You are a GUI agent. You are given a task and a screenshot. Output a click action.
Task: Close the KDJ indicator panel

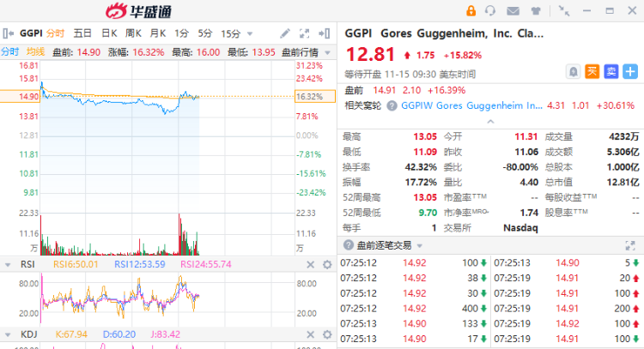coord(311,334)
